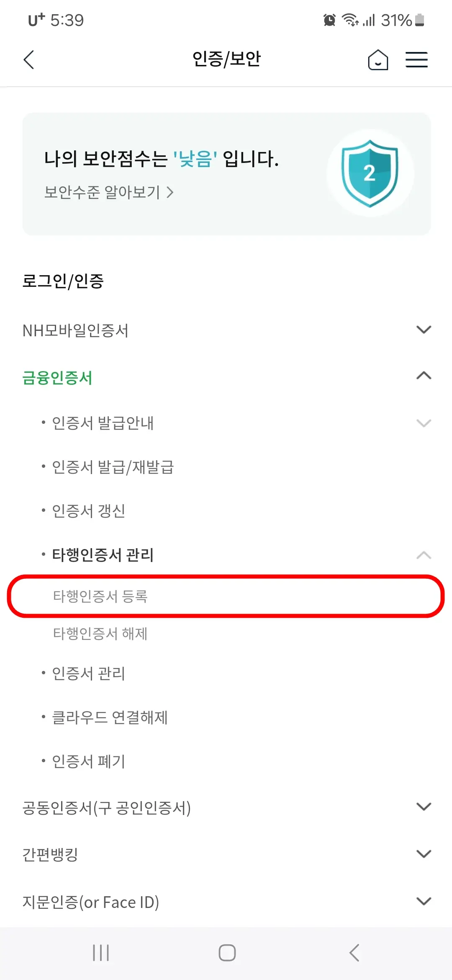452x980 pixels.
Task: Tap the security level shield badge
Action: click(370, 174)
